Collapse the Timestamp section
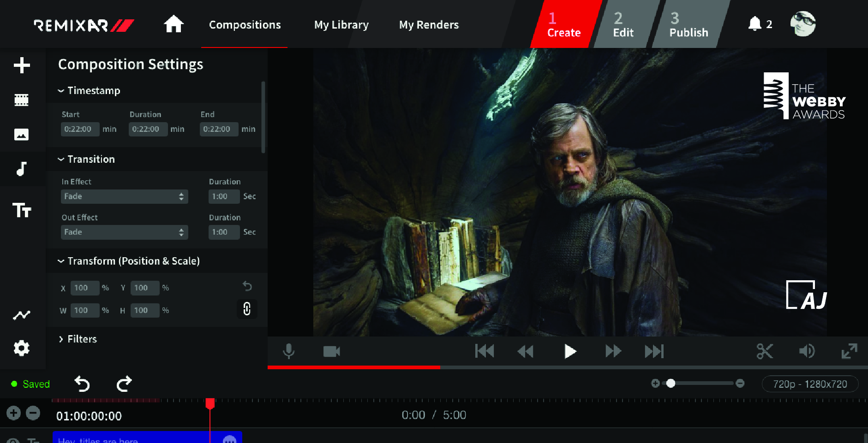The height and width of the screenshot is (443, 868). 89,91
